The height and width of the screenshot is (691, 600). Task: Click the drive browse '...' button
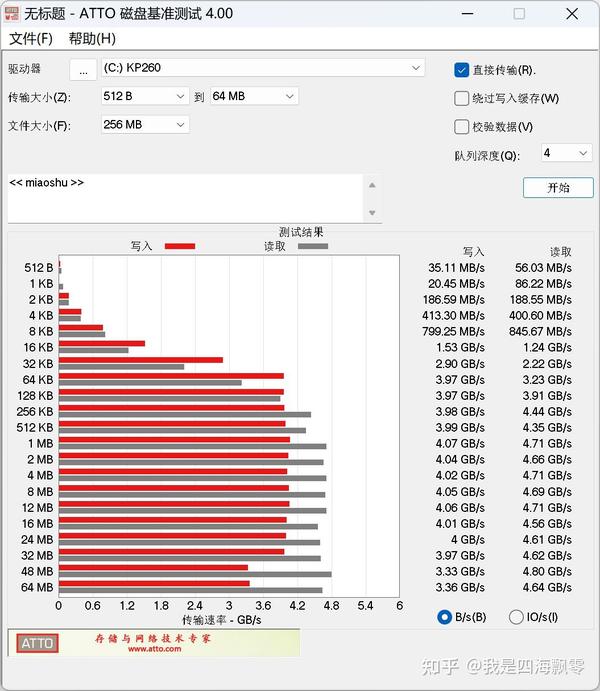(x=83, y=70)
